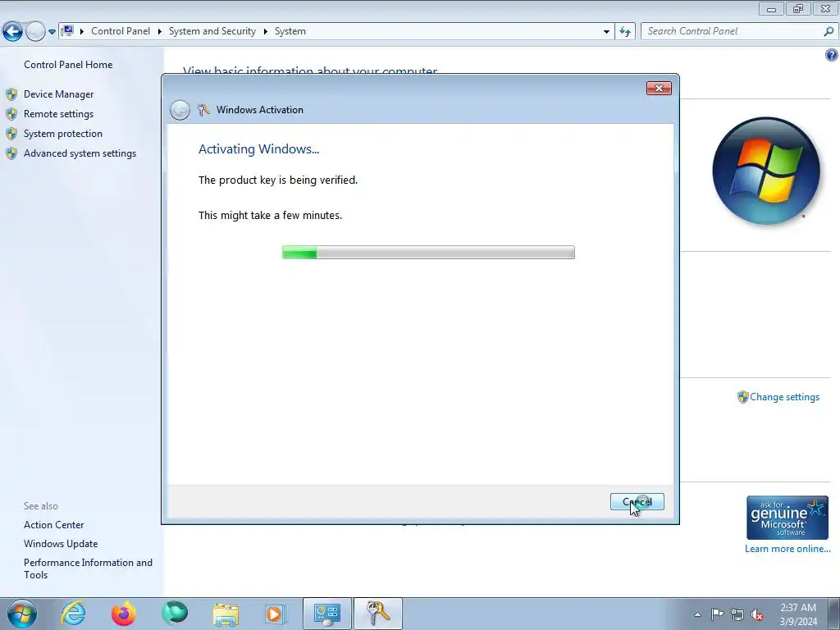
Task: Click Show desktop strip at taskbar end
Action: [x=834, y=614]
